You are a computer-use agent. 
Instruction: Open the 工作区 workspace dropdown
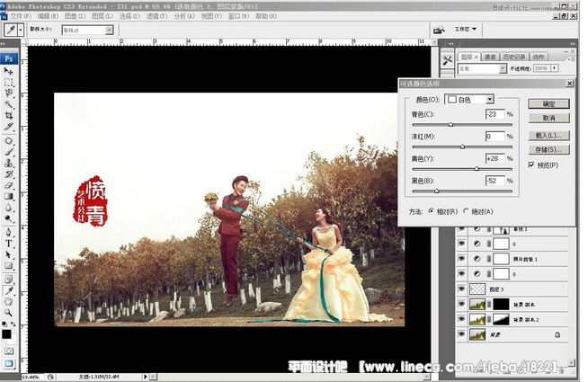click(466, 30)
